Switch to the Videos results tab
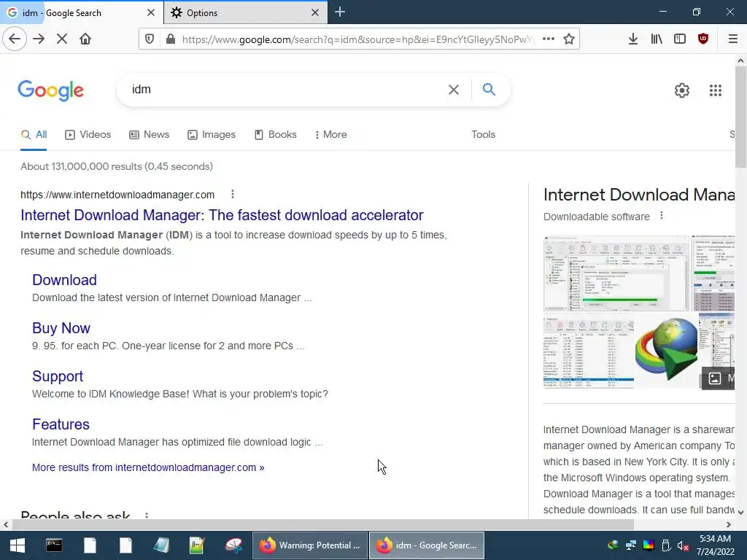The height and width of the screenshot is (560, 747). click(88, 135)
